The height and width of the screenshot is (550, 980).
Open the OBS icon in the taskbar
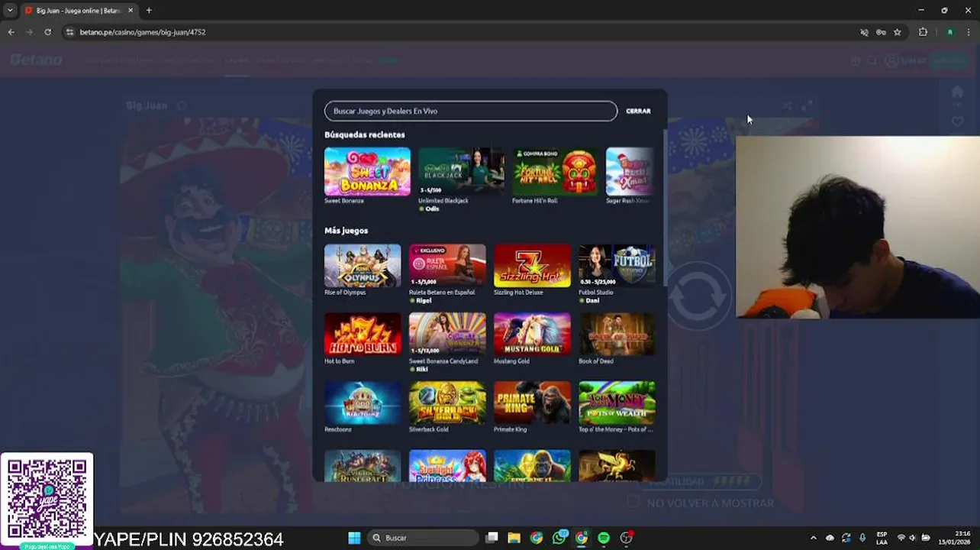coord(627,538)
